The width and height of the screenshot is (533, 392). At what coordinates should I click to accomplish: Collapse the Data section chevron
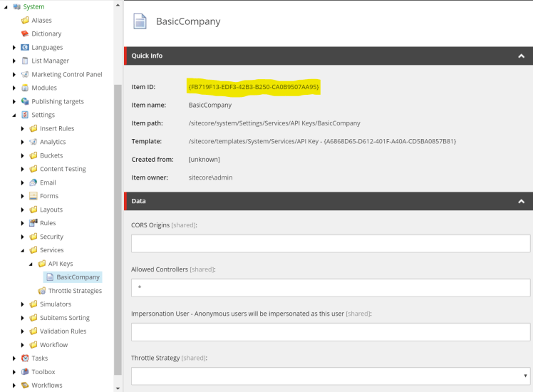pos(521,202)
